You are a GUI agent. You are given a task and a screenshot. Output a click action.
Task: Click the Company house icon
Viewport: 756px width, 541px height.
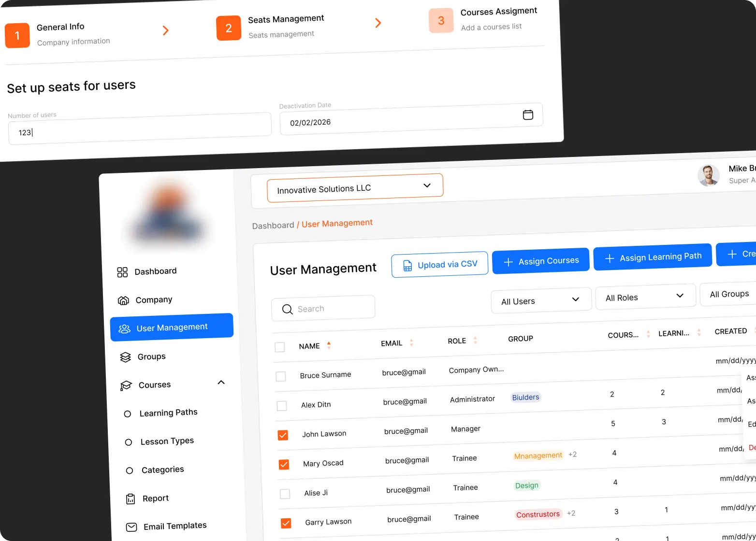123,300
